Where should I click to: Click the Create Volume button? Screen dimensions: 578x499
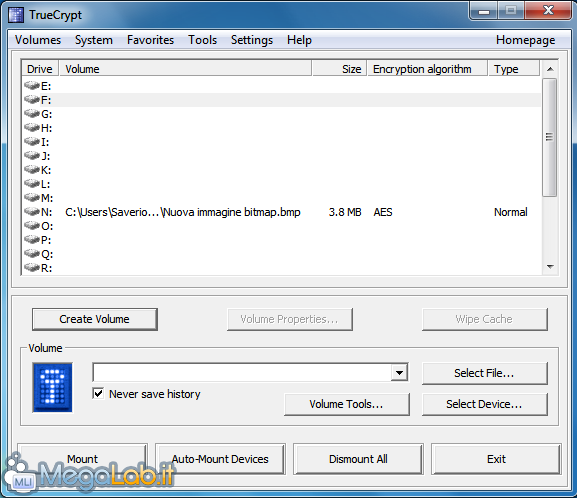(95, 319)
